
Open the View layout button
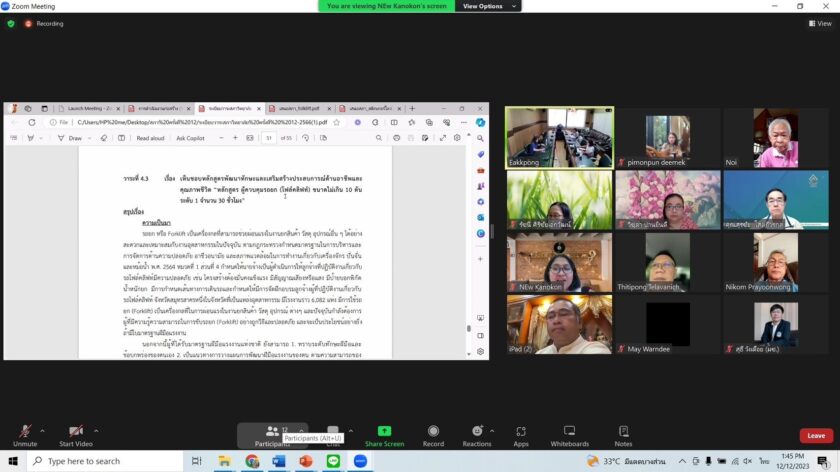[x=819, y=23]
